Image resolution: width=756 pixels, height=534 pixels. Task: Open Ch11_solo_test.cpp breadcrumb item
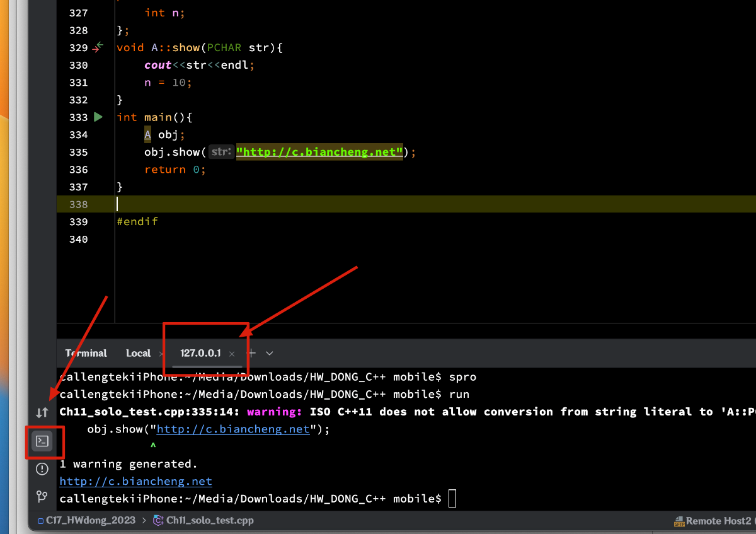click(210, 521)
